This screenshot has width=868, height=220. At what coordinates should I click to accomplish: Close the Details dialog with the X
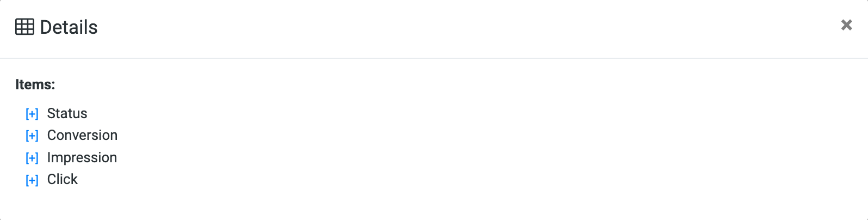846,25
